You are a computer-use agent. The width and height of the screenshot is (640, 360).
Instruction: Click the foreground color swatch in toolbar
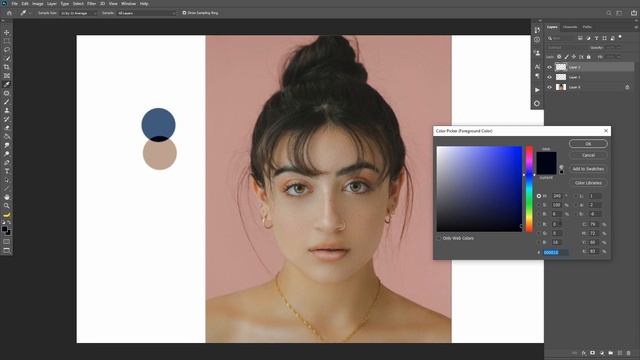(x=4, y=229)
